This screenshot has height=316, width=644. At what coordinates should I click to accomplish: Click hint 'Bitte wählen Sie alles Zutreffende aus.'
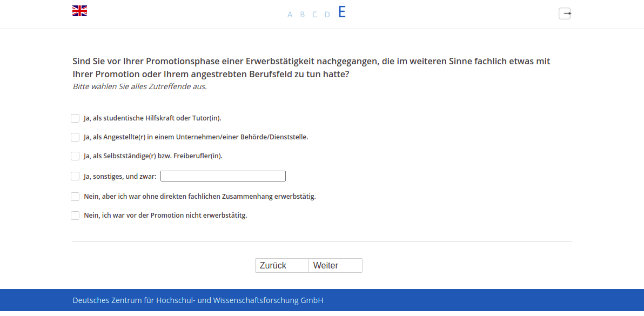(x=139, y=86)
